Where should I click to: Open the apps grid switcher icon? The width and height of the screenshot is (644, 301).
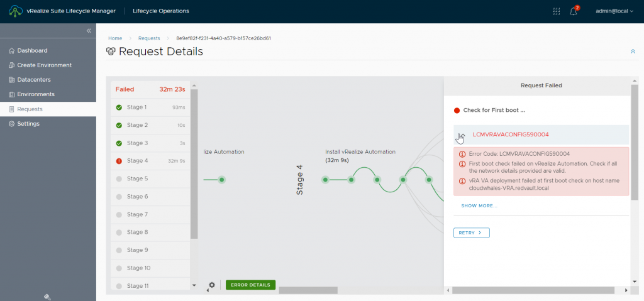pyautogui.click(x=557, y=11)
